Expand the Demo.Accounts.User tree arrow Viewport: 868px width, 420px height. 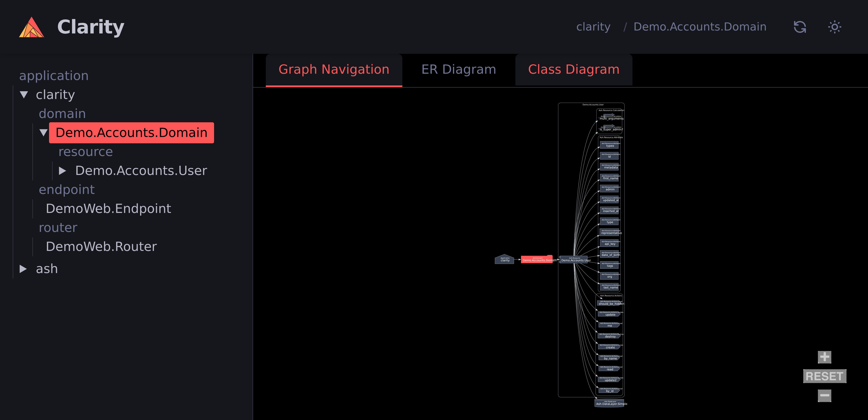(x=62, y=171)
